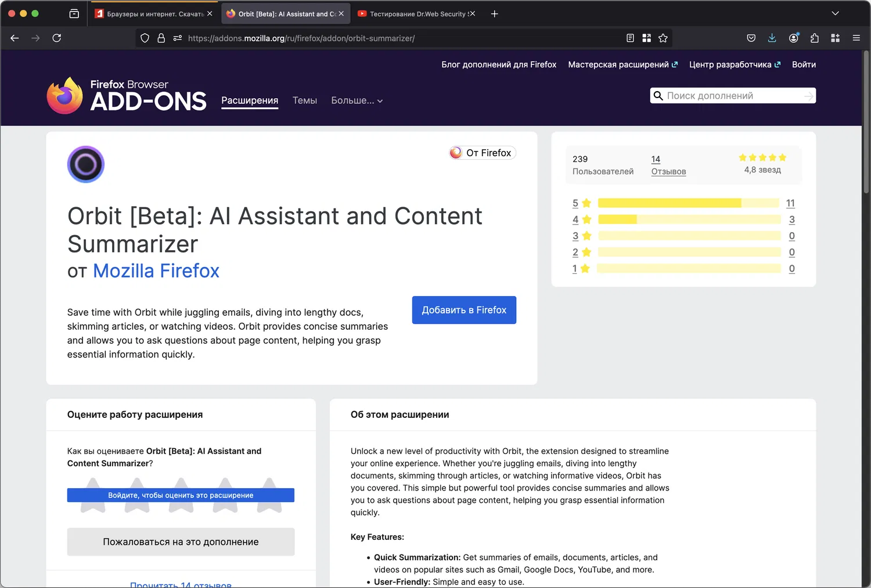Open tracking protection shield icon
This screenshot has height=588, width=871.
tap(145, 38)
